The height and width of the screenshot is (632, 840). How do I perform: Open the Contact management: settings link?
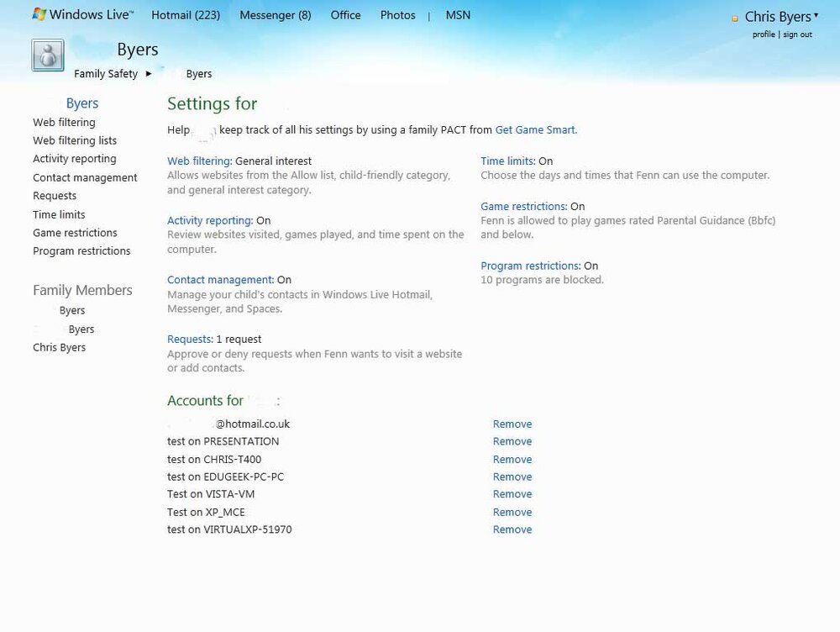(x=221, y=280)
